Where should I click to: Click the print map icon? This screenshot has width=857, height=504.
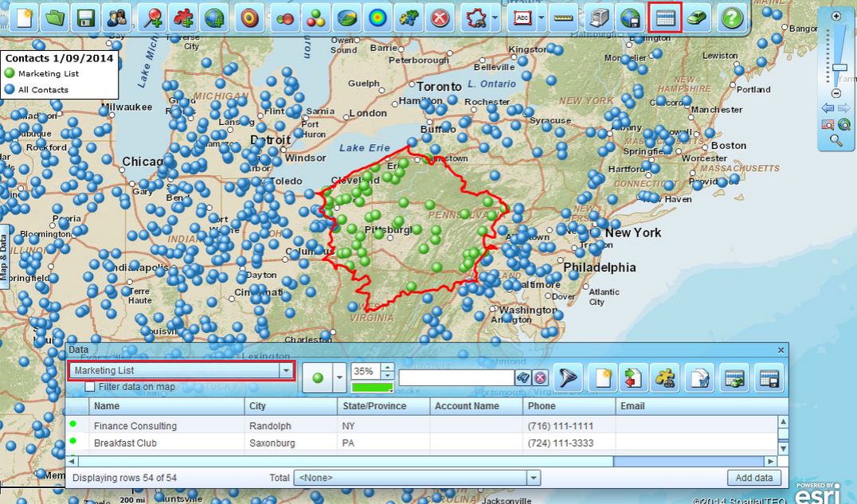[x=601, y=18]
